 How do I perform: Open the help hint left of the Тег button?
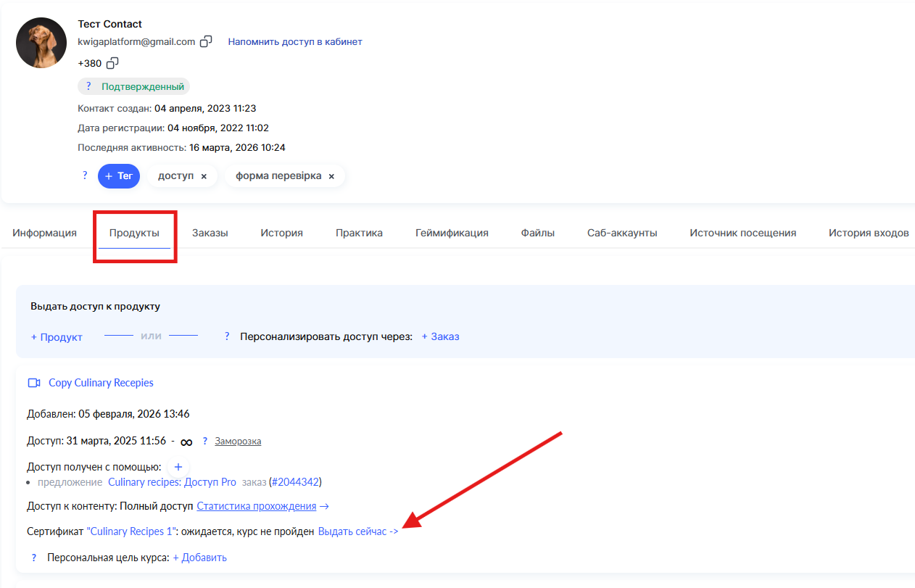tap(85, 175)
